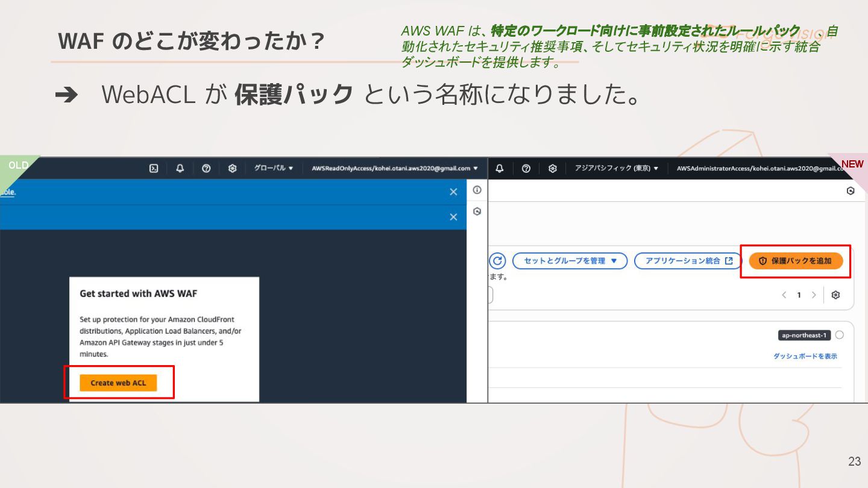
Task: Click the refresh button in new console
Action: tap(497, 261)
